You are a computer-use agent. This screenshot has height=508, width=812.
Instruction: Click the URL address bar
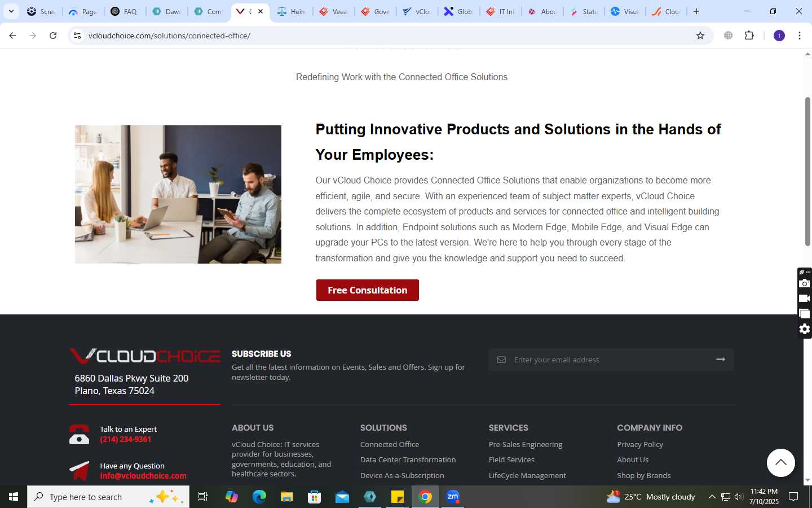coord(389,36)
